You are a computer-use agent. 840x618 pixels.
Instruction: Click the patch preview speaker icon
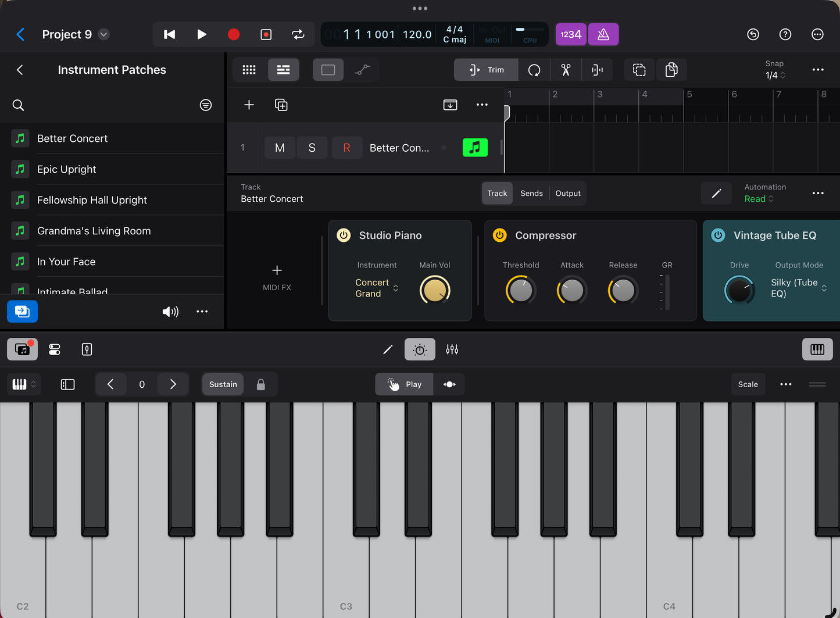pos(170,312)
